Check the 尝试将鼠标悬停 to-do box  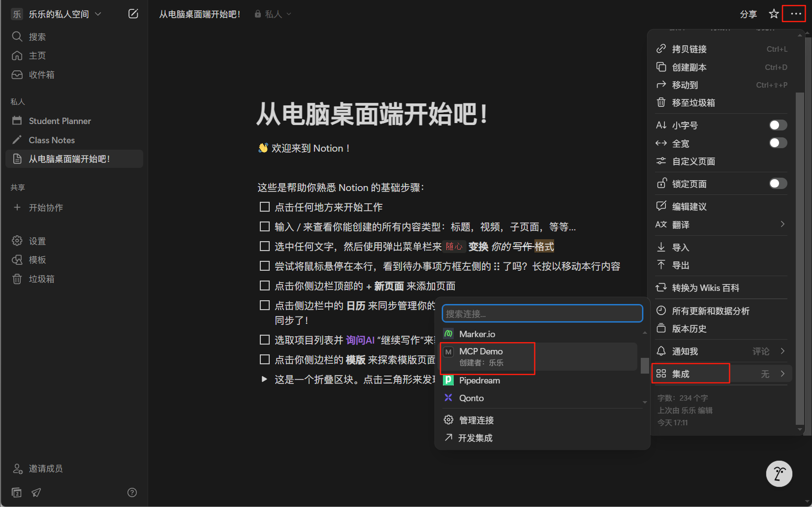pyautogui.click(x=265, y=266)
